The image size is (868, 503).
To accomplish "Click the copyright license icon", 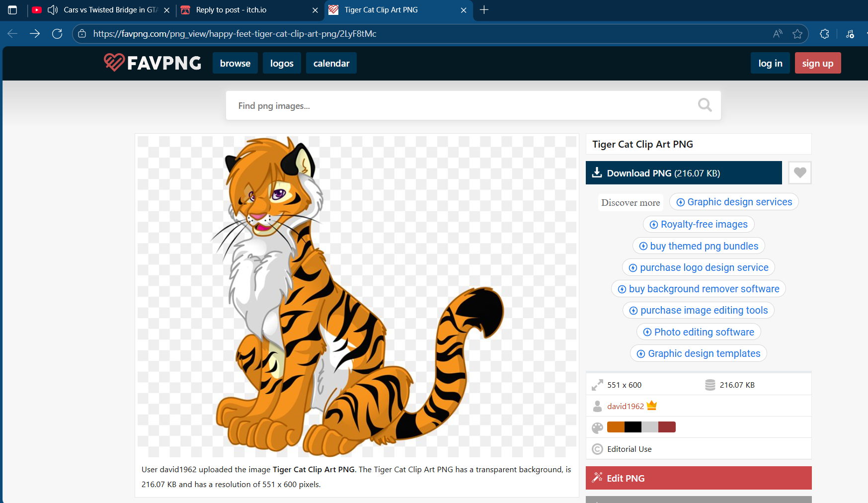I will [597, 449].
